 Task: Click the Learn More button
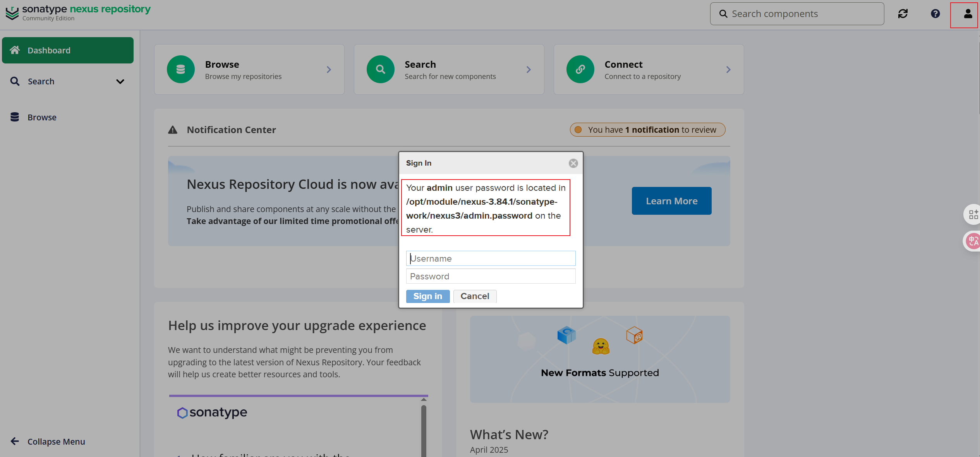pyautogui.click(x=671, y=201)
